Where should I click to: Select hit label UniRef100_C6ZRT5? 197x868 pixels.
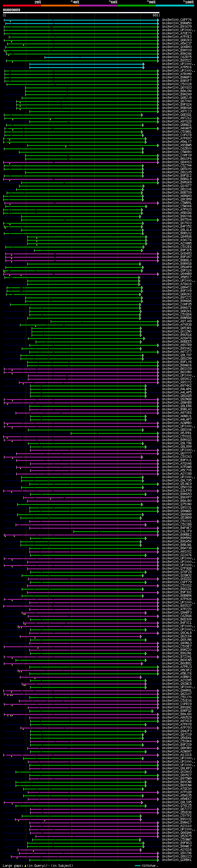(x=177, y=57)
